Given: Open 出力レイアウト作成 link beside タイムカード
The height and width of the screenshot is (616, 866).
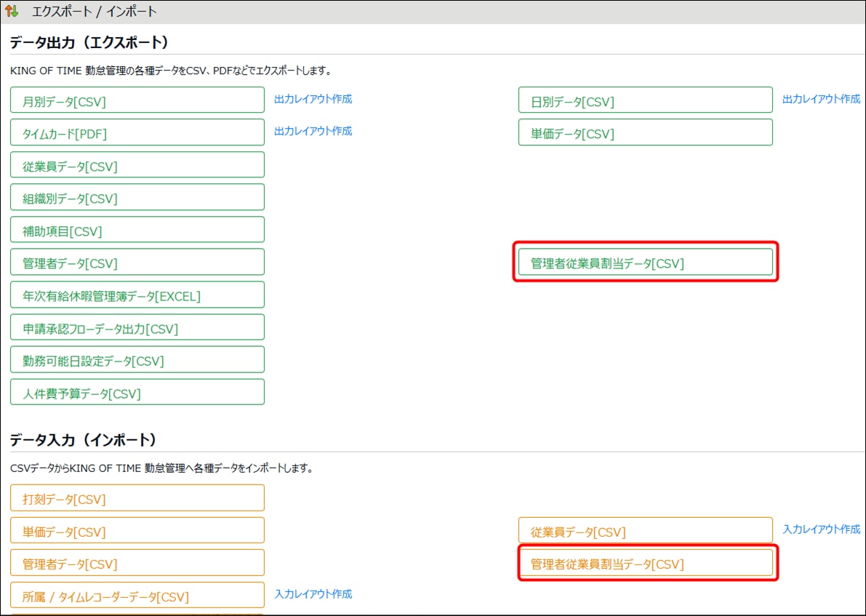Looking at the screenshot, I should [313, 131].
